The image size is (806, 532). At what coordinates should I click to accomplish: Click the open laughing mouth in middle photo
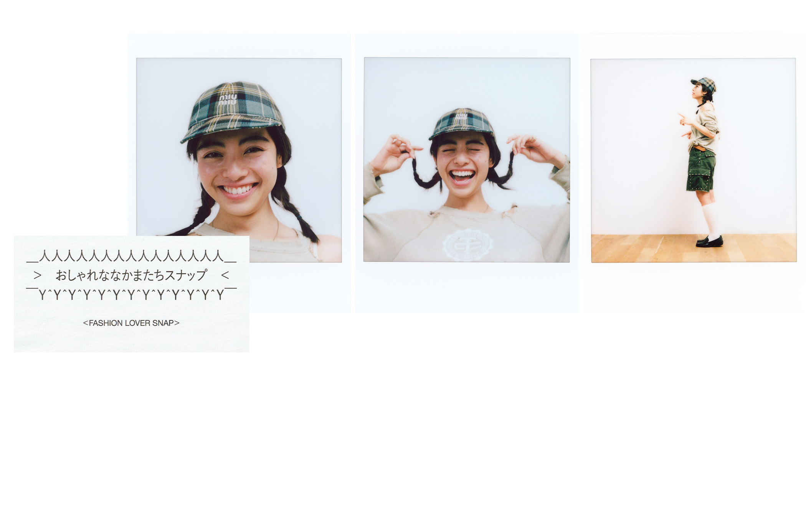click(462, 176)
